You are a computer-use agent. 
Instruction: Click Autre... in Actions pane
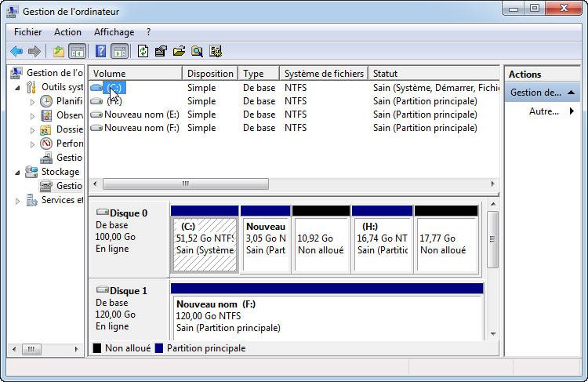point(544,111)
